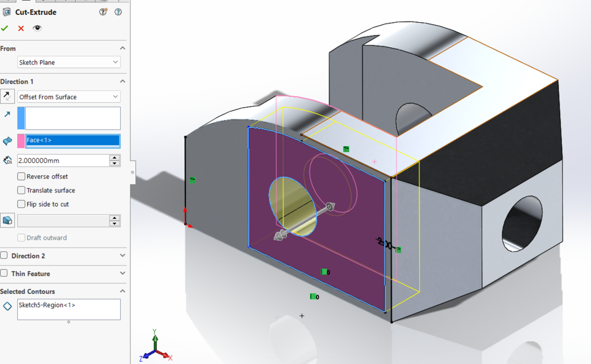Click the Face offset selection icon
This screenshot has width=591, height=364.
tap(7, 140)
